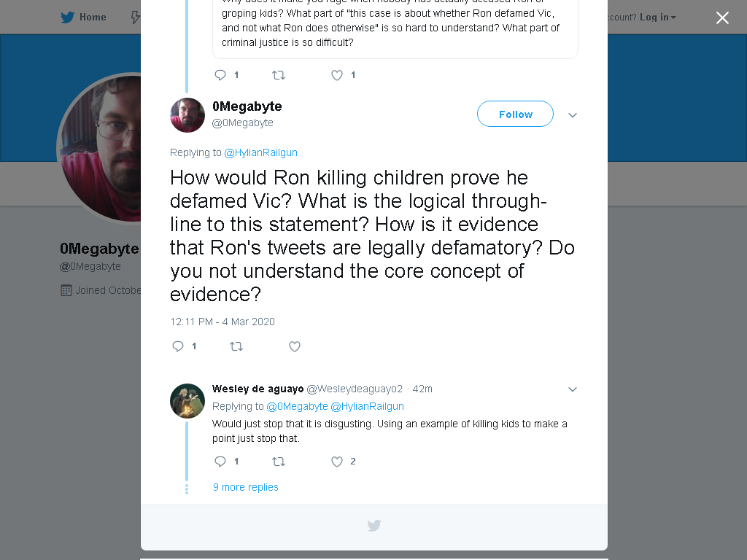747x560 pixels.
Task: Close the tweet overlay with the X
Action: coord(722,17)
